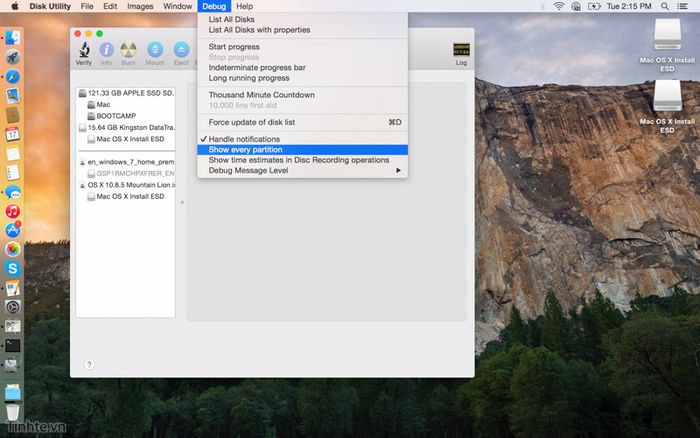The image size is (700, 438).
Task: Click the Burn toolbar icon
Action: coord(128,54)
